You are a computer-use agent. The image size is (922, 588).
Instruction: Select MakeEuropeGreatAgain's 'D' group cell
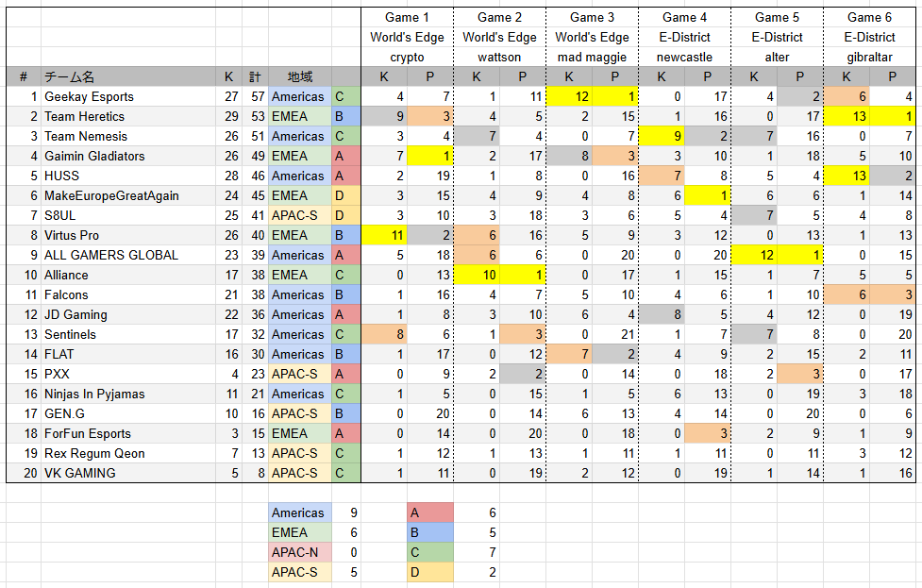(x=345, y=195)
